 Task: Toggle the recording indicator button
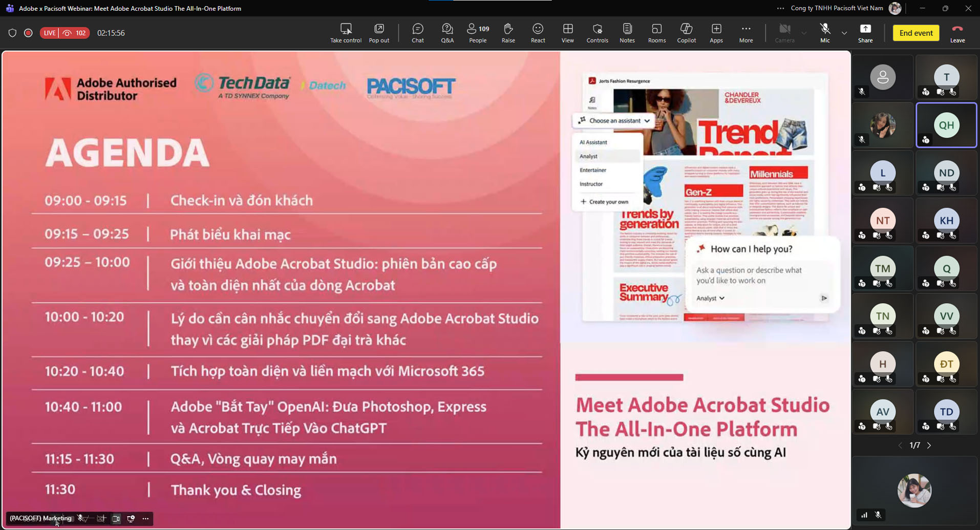(x=28, y=33)
